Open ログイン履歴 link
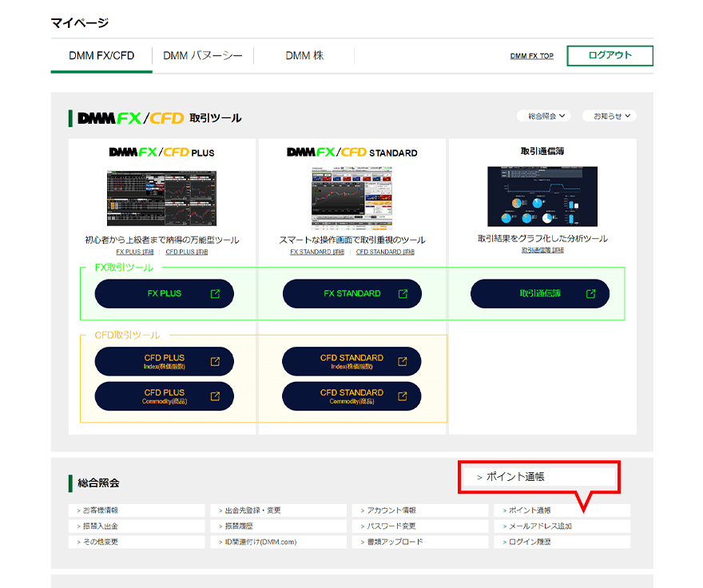The width and height of the screenshot is (703, 588). [562, 542]
